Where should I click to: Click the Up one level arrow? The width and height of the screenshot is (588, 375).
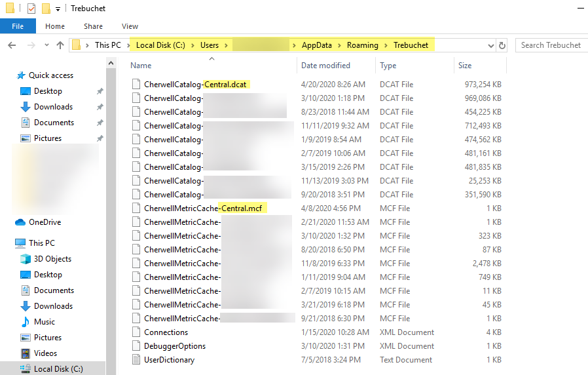tap(60, 45)
